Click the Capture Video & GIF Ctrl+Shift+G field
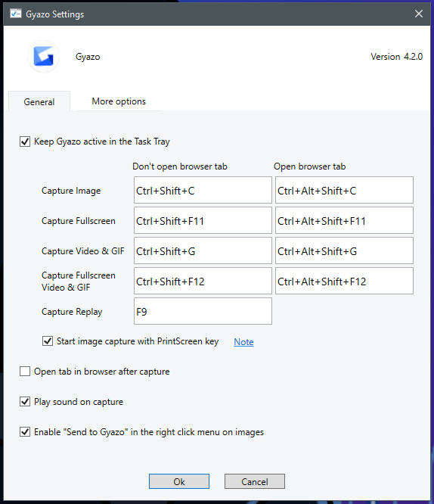This screenshot has width=434, height=504. pos(203,250)
